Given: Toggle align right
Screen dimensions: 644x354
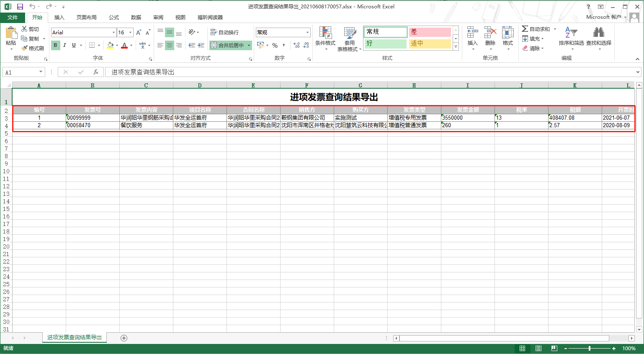Looking at the screenshot, I should point(179,45).
